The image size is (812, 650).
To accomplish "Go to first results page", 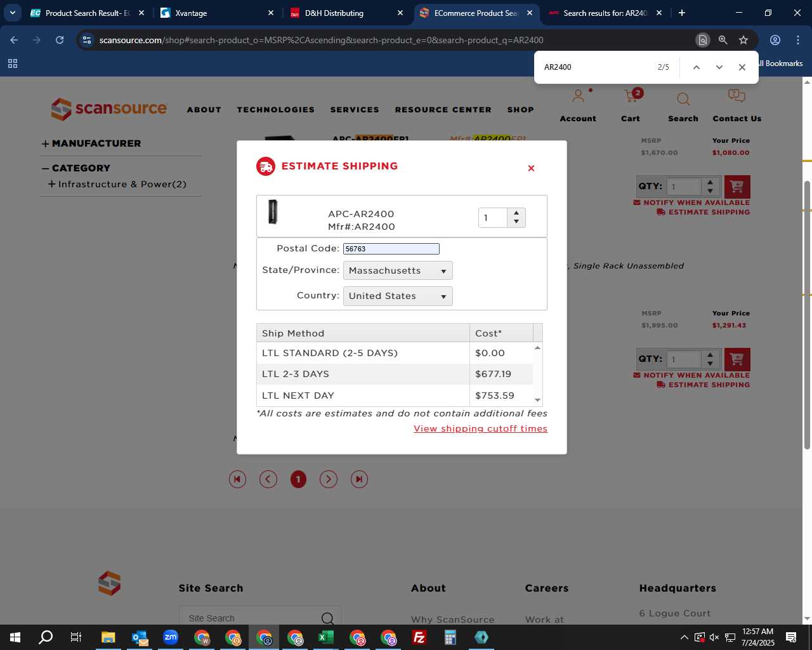I will (x=237, y=479).
